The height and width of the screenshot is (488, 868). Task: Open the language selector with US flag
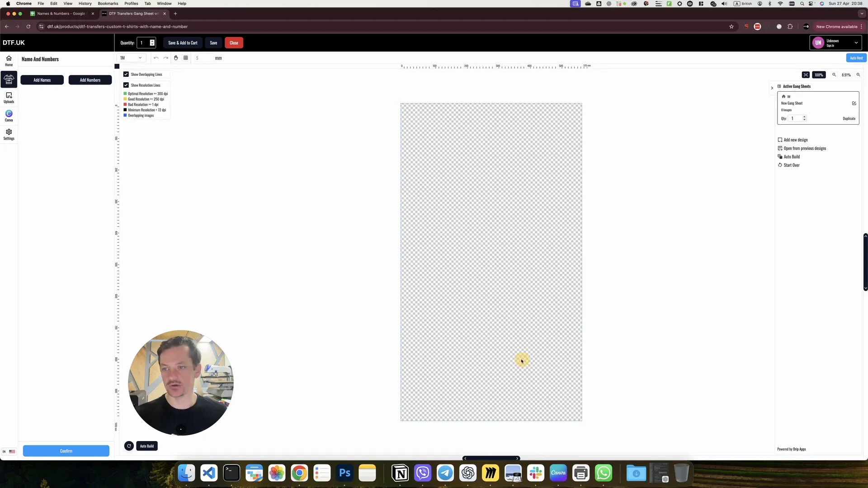9,451
